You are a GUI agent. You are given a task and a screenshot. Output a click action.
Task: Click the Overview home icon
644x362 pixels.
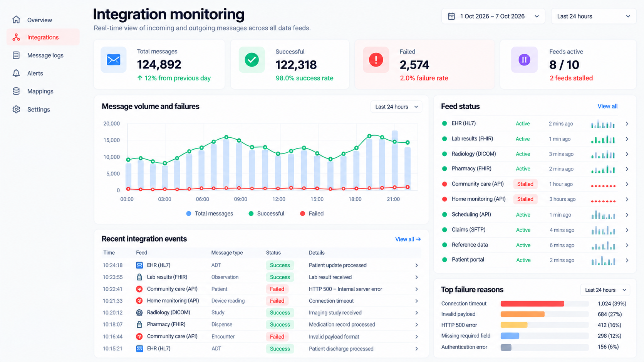tap(16, 20)
